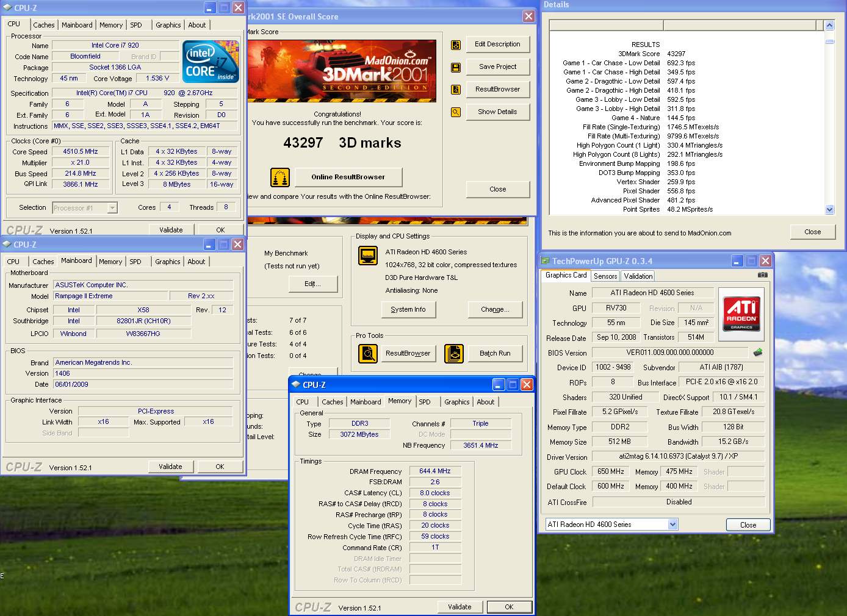The image size is (847, 616).
Task: Click the Driver Version field in GPU-Z
Action: click(679, 457)
